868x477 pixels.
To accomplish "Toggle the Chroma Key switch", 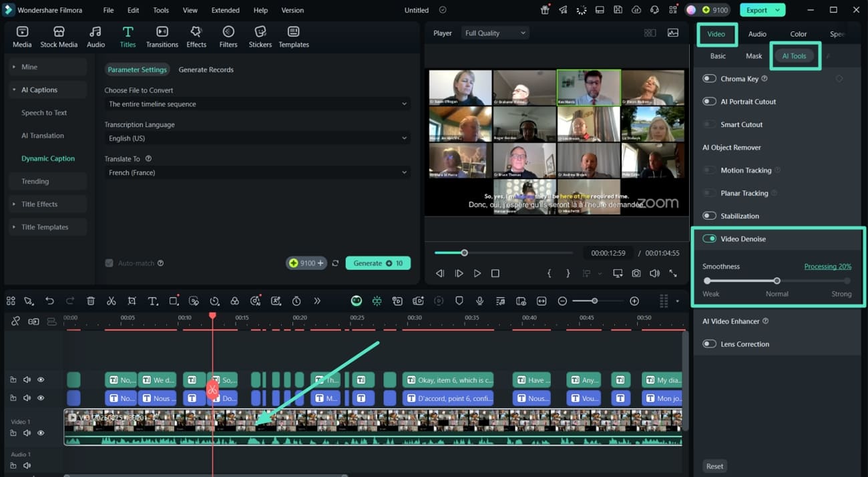I will [x=709, y=79].
